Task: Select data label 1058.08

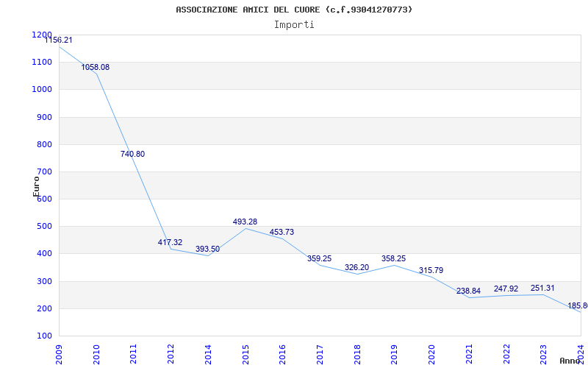Action: [x=96, y=67]
